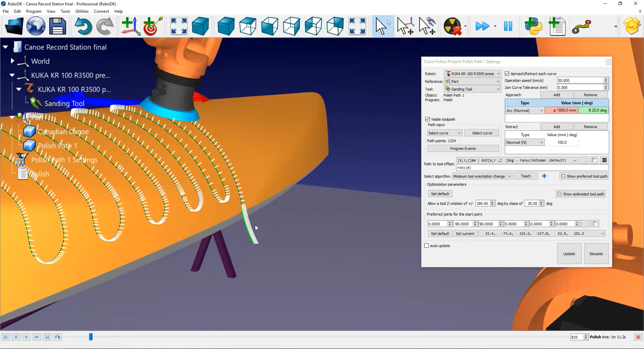
Task: Add a reference frame from toolbar
Action: 130,26
